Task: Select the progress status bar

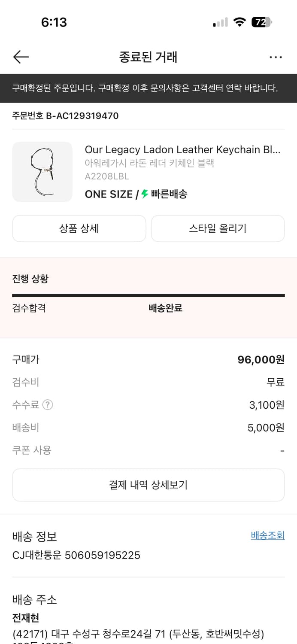Action: (148, 295)
